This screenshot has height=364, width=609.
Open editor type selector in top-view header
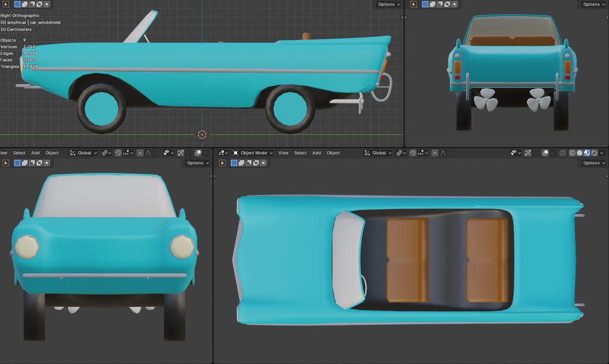(223, 153)
